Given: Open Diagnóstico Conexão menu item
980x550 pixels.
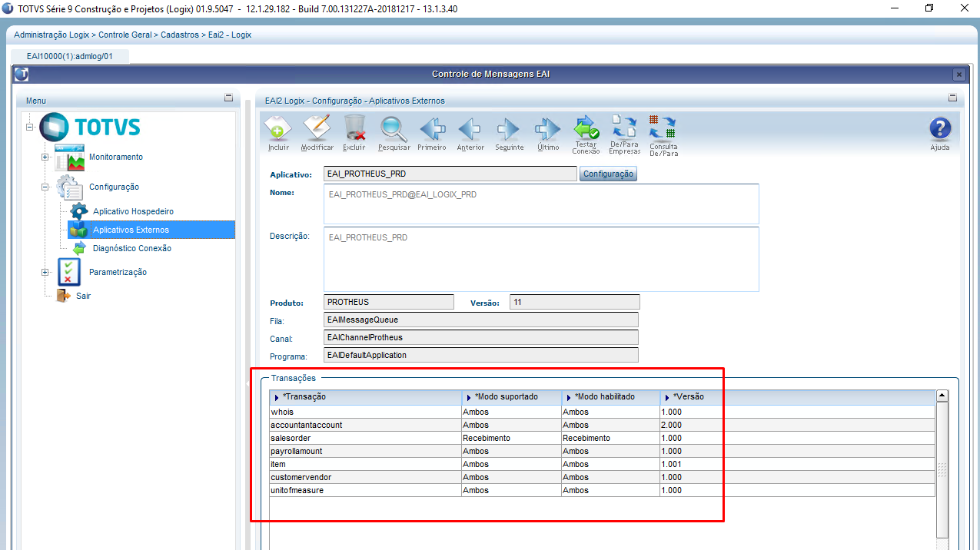Looking at the screenshot, I should (132, 248).
